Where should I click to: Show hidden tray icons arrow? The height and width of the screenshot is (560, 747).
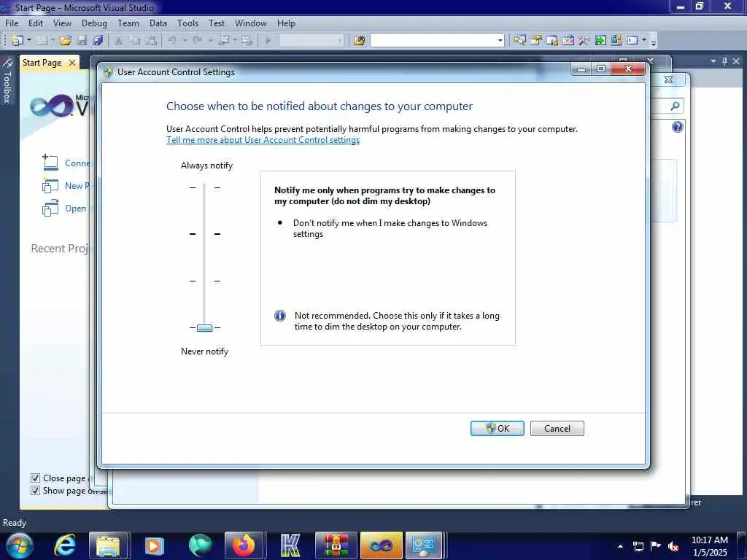[x=620, y=546]
